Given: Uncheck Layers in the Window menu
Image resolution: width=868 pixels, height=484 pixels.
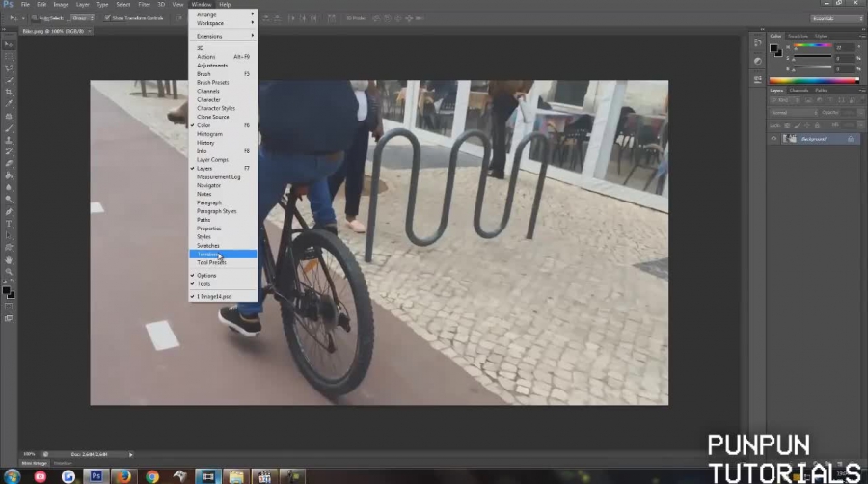Looking at the screenshot, I should tap(204, 169).
